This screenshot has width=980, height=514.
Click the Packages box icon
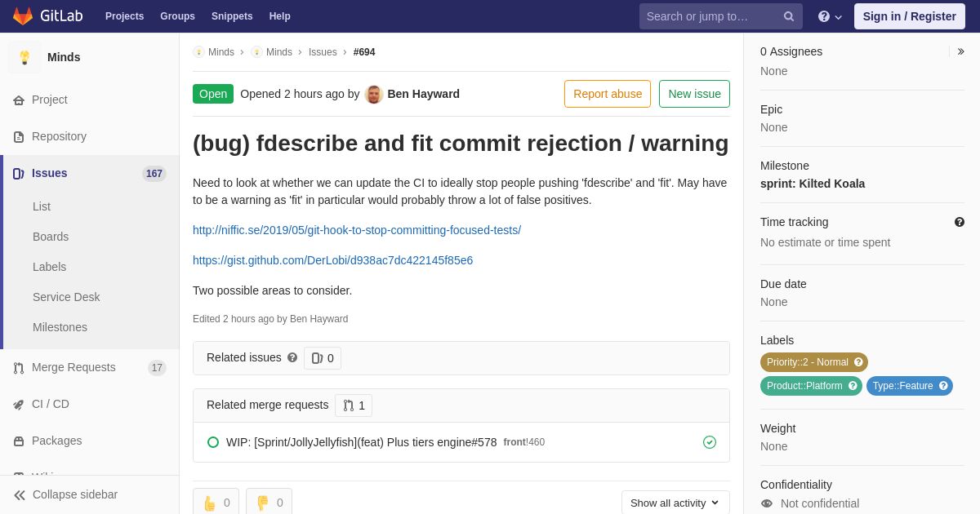19,441
